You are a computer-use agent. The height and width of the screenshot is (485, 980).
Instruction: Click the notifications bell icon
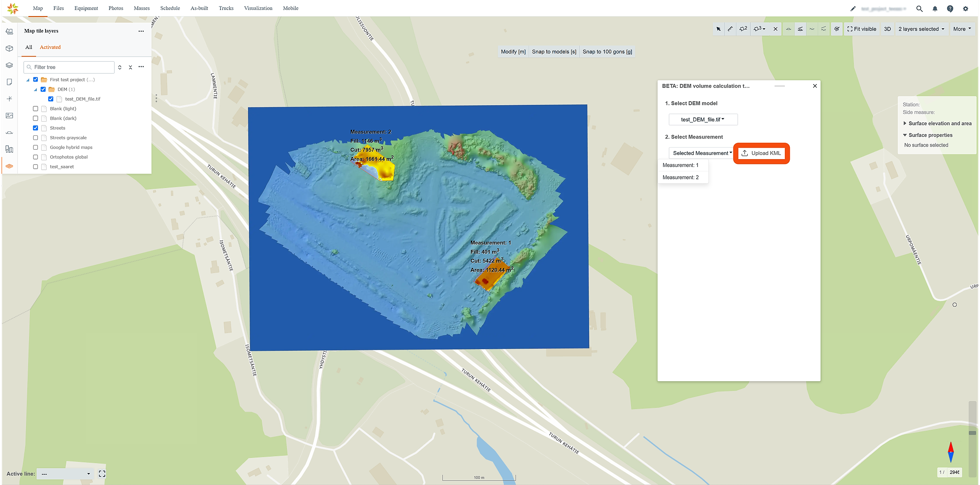point(935,8)
